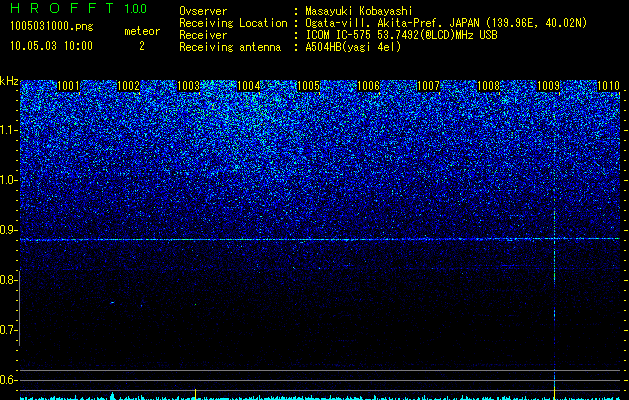Click the meteor count 2
The height and width of the screenshot is (400, 629).
(x=142, y=46)
